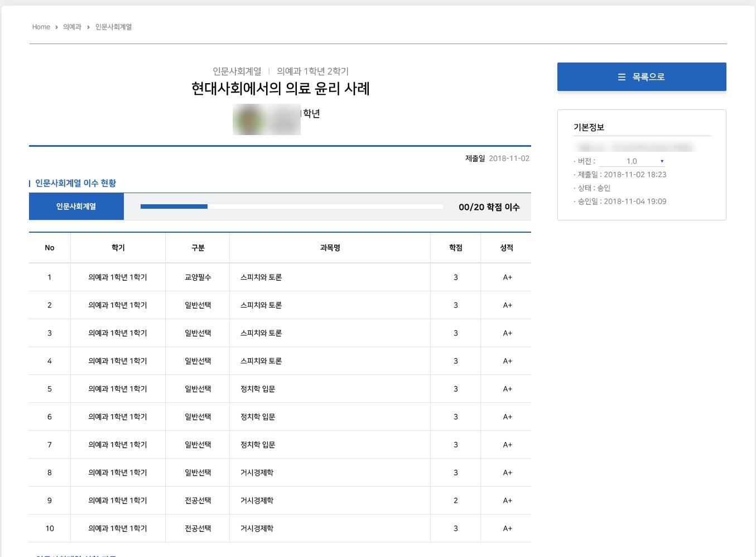Click the 과목명 column header
Screen dimensions: 756x557
(x=330, y=248)
